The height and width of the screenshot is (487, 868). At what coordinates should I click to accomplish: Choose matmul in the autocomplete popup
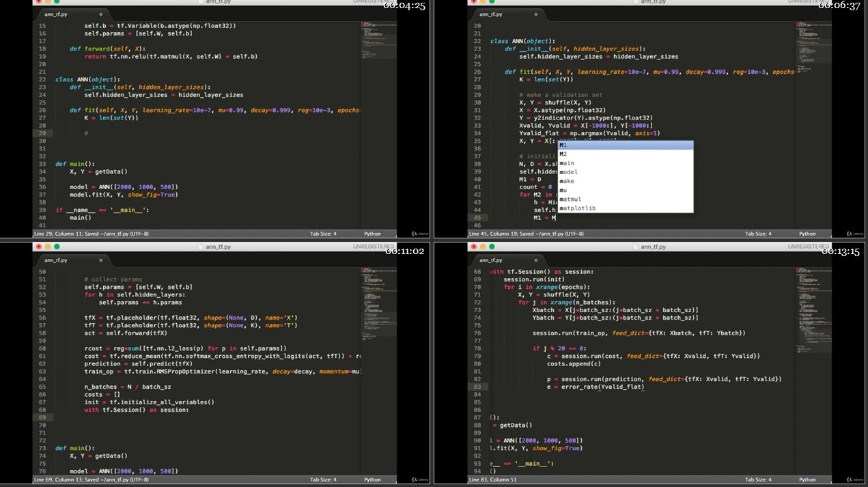pos(625,199)
